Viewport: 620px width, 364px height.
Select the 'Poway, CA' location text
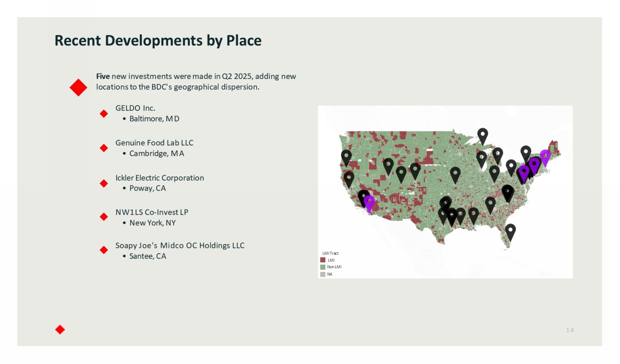(148, 188)
